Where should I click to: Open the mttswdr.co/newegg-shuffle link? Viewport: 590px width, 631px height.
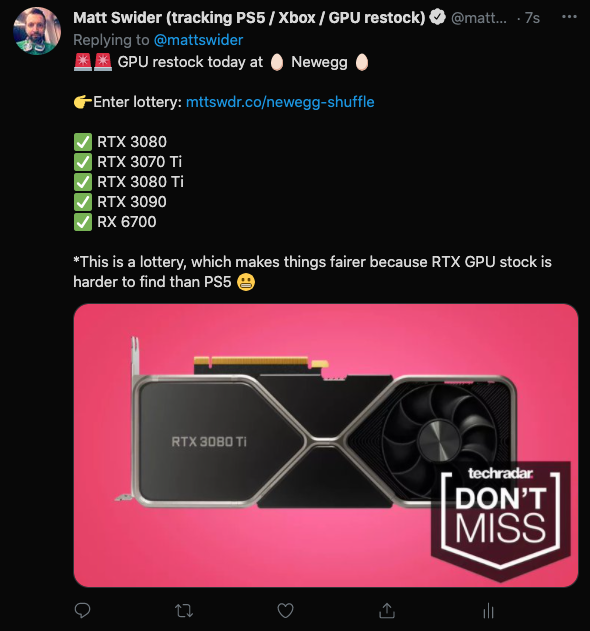click(x=280, y=102)
